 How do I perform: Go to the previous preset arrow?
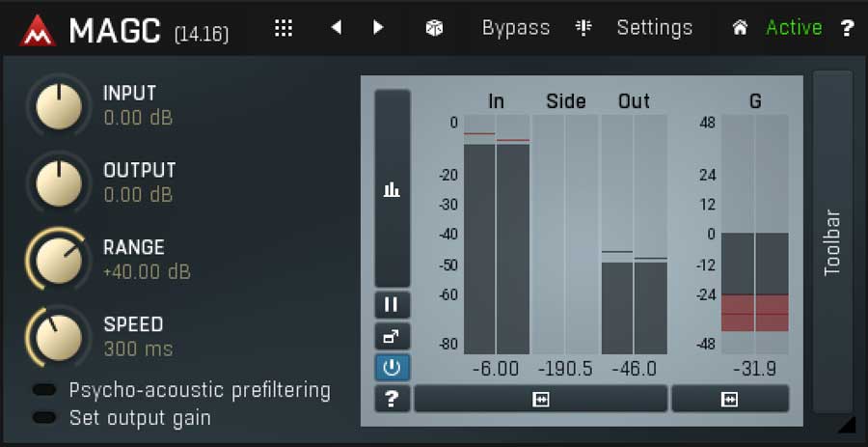click(x=336, y=28)
